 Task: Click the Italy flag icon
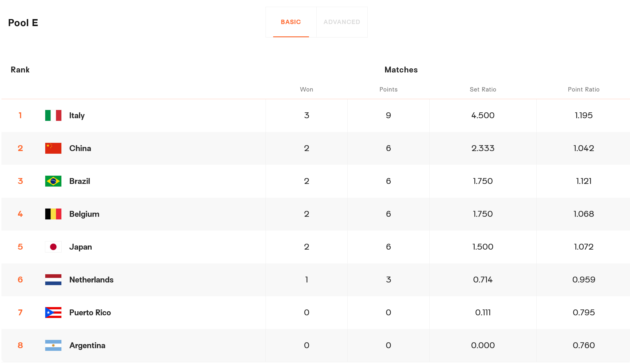click(53, 116)
